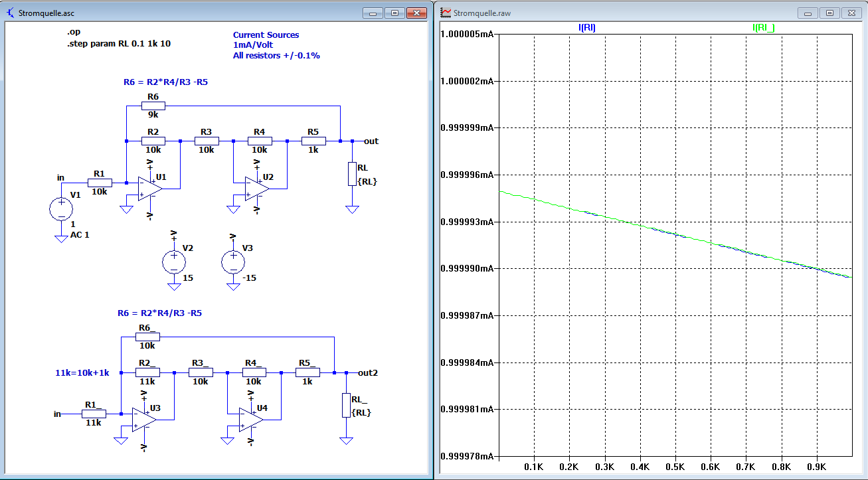The image size is (868, 480).
Task: Click the 'in' label above V1
Action: tap(61, 177)
